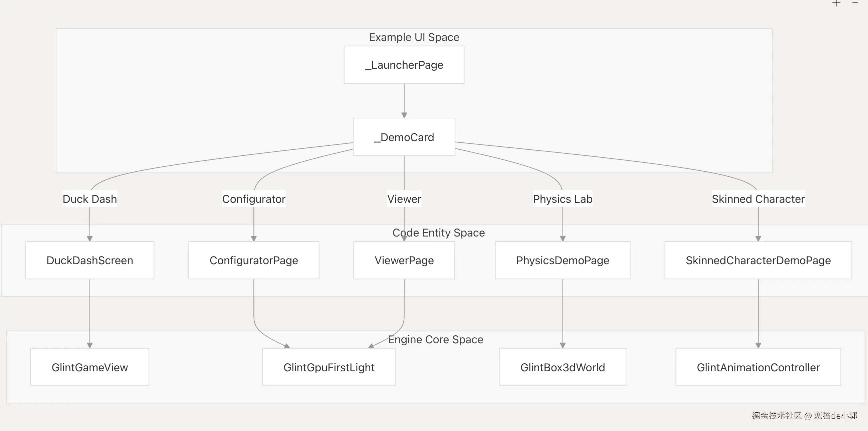This screenshot has height=431, width=868.
Task: Select the GlintGpuFirstLight node
Action: pyautogui.click(x=329, y=367)
